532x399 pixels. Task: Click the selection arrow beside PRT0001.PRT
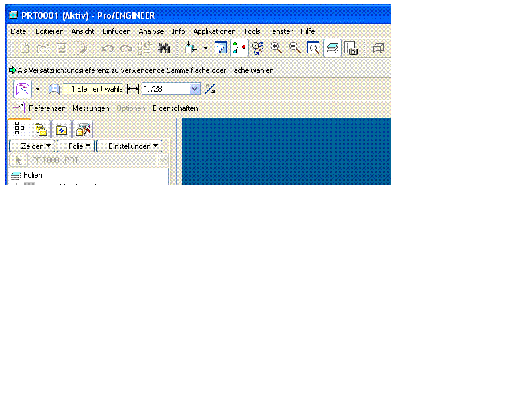[19, 160]
